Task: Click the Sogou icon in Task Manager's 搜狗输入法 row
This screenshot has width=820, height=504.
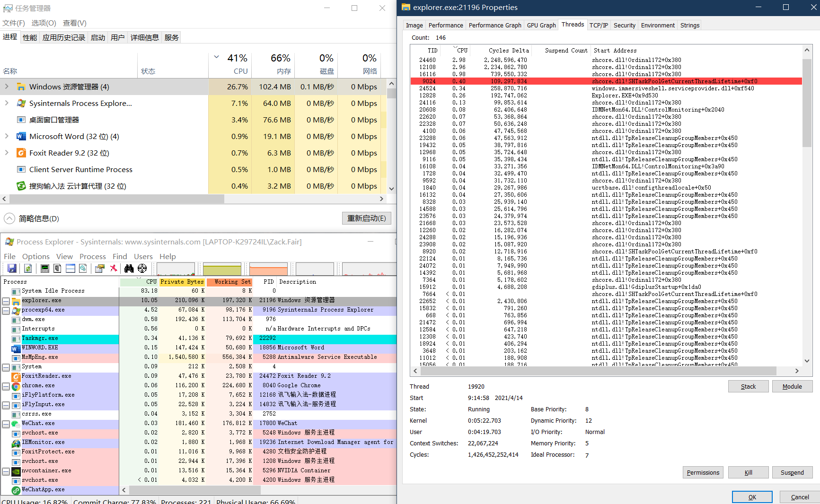Action: click(x=21, y=186)
